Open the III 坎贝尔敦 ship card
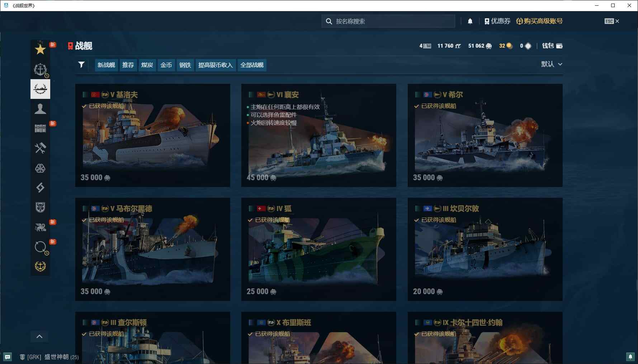This screenshot has width=638, height=364. [x=485, y=249]
